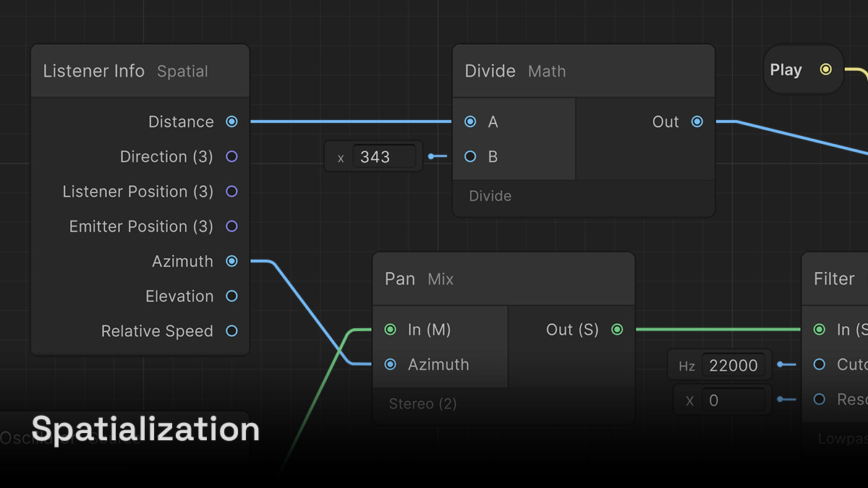Click the Filter Cutoff input port
This screenshot has width=868, height=488.
[820, 364]
